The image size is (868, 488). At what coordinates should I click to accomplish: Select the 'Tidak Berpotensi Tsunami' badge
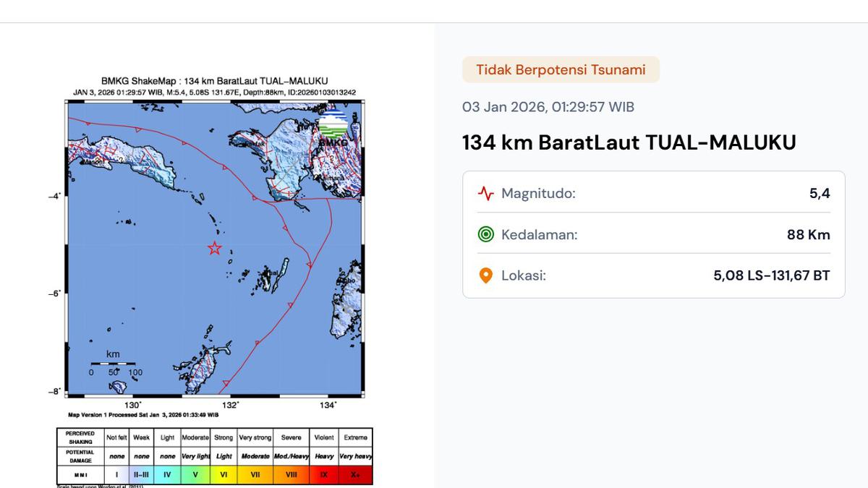[561, 70]
